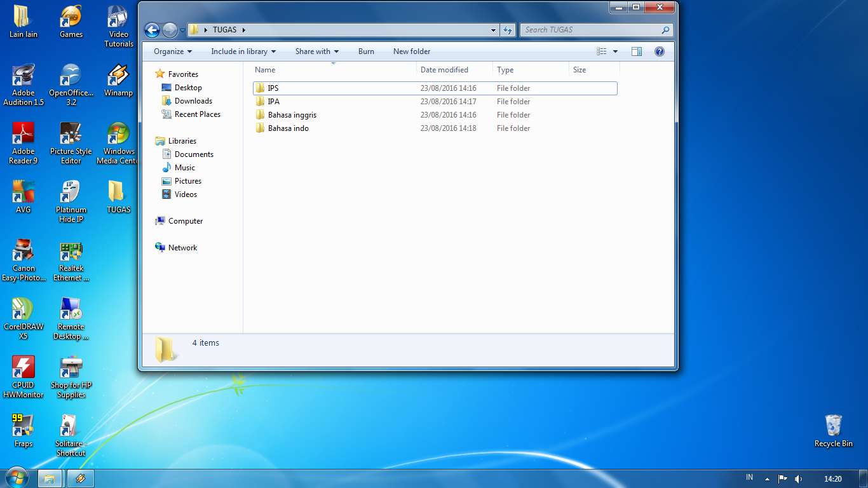The width and height of the screenshot is (868, 488).
Task: Select the Games desktop icon
Action: [x=71, y=22]
